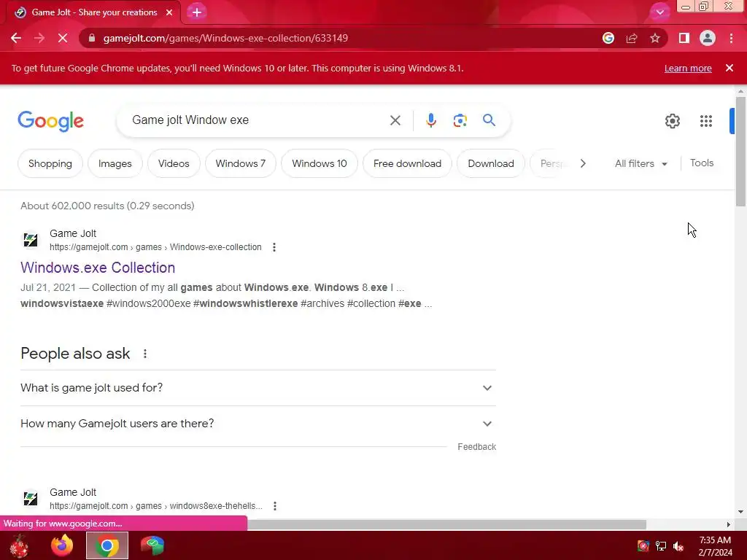Apply the Download filter chip

coord(491,163)
